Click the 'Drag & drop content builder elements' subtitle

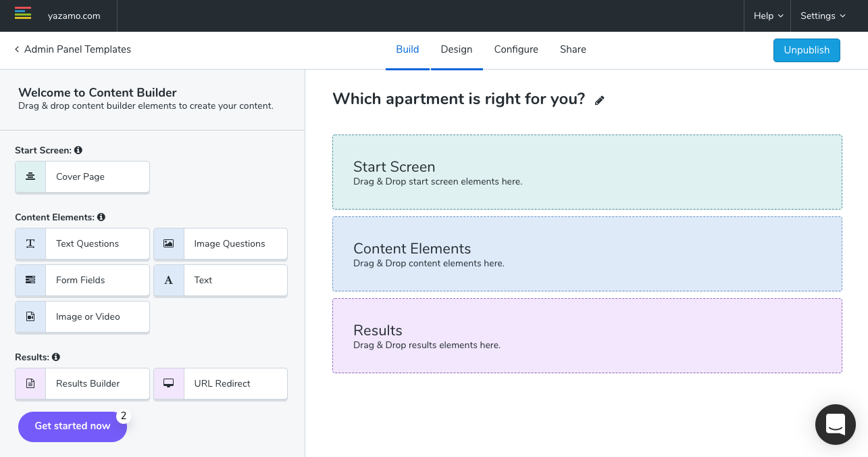click(146, 106)
